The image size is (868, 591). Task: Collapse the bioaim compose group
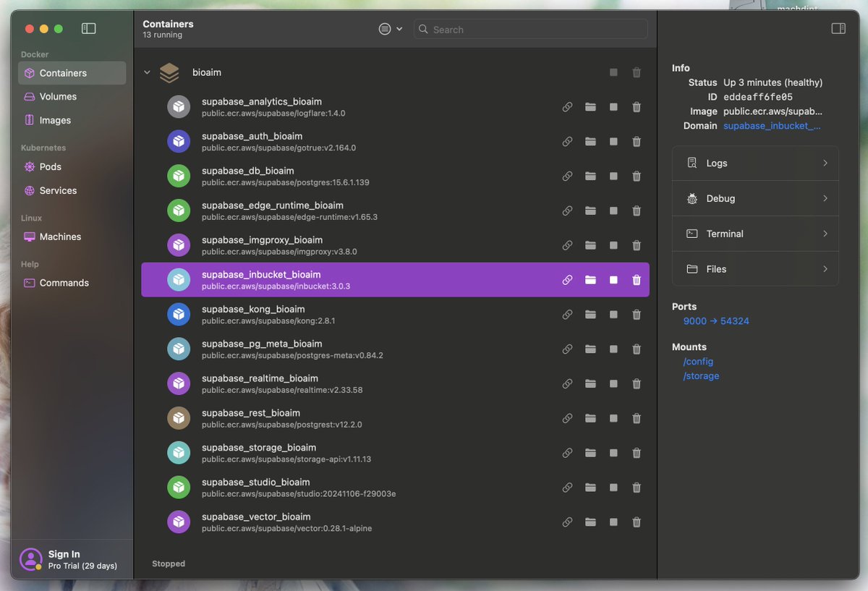(x=147, y=72)
